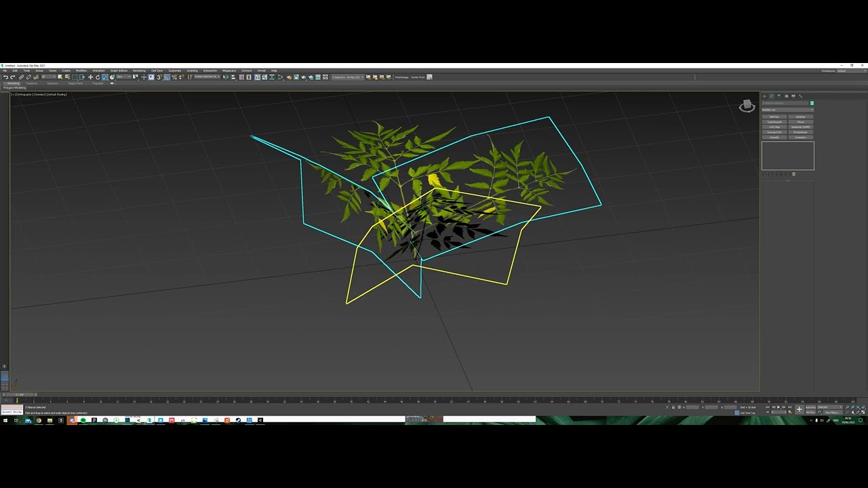Click the objects selected name field

pos(785,103)
